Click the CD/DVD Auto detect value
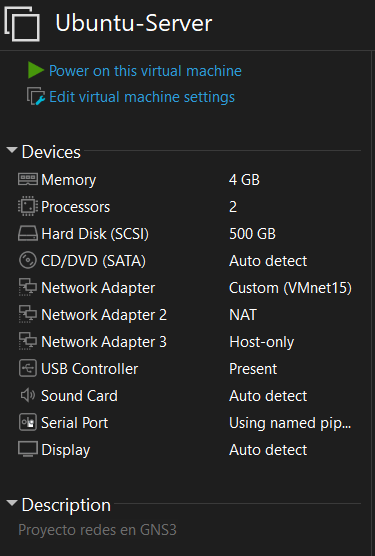Image resolution: width=375 pixels, height=556 pixels. point(268,261)
